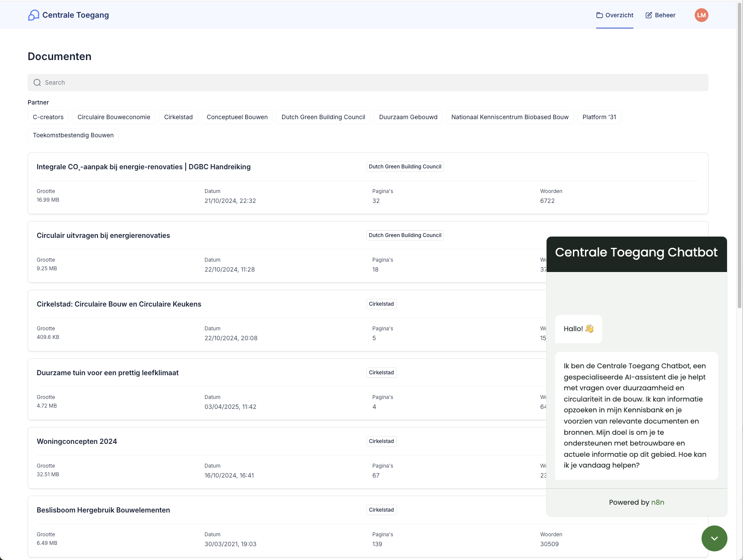Select the pencil icon next to Beheer
The image size is (743, 560).
tap(649, 15)
